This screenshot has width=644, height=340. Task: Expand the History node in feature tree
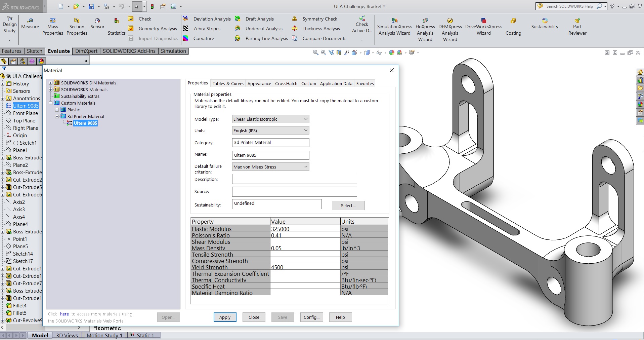[x=2, y=84]
